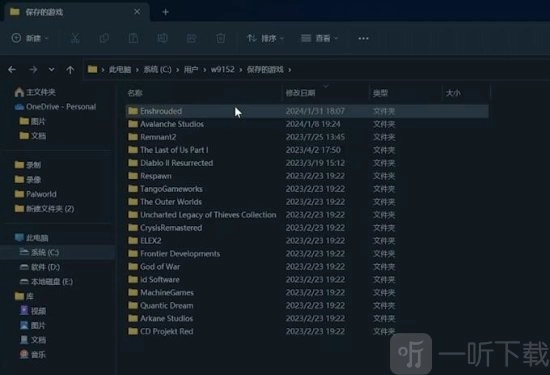Viewport: 550px width, 375px height.
Task: Select the Respawn folder
Action: coord(150,176)
